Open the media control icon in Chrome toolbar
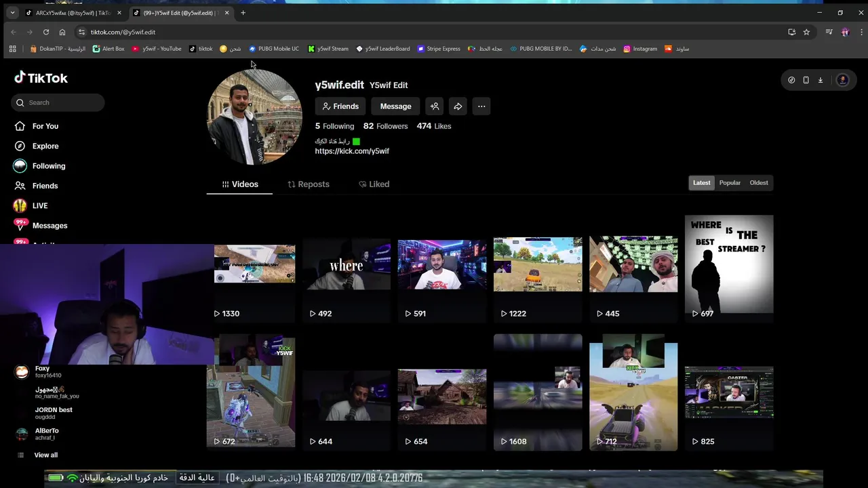Viewport: 868px width, 488px height. tap(829, 32)
